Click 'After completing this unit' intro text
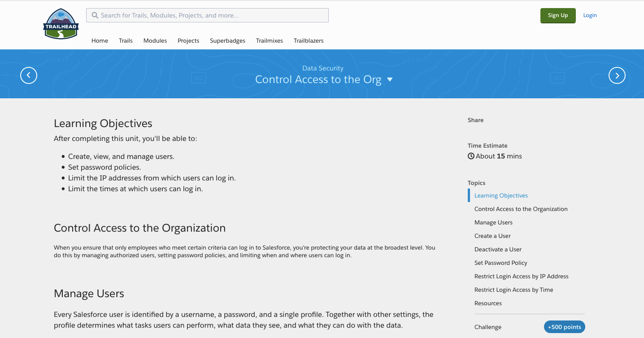 tap(125, 139)
